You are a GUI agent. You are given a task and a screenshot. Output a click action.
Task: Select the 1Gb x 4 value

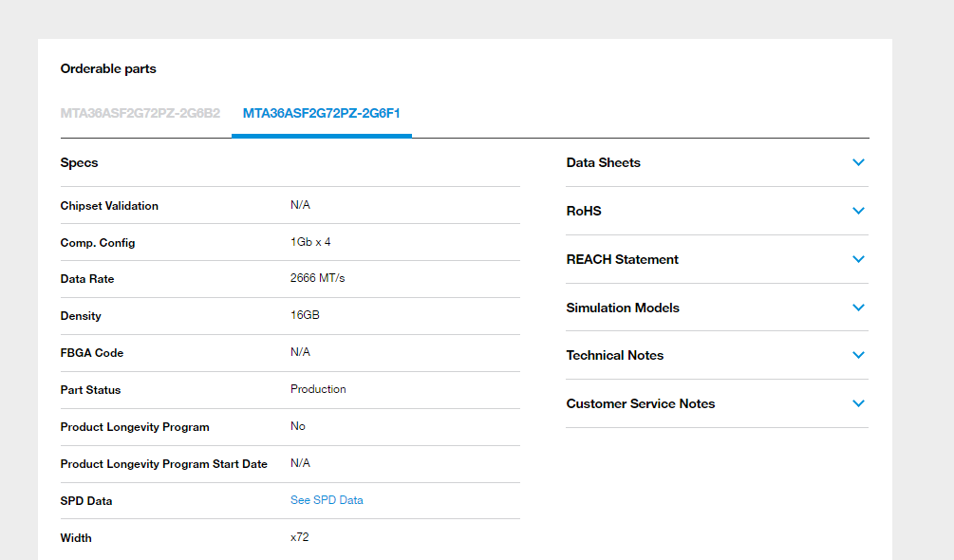click(x=310, y=242)
